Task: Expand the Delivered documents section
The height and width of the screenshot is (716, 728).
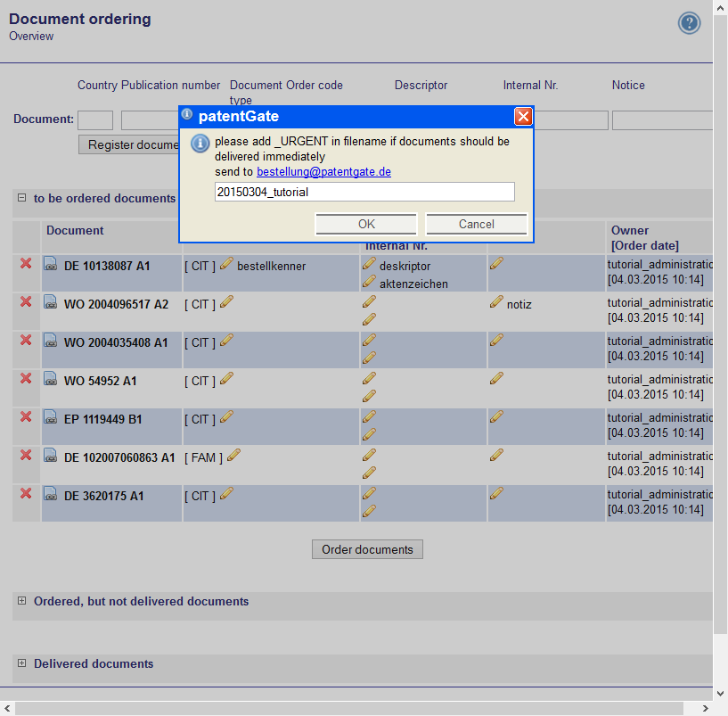Action: click(21, 663)
